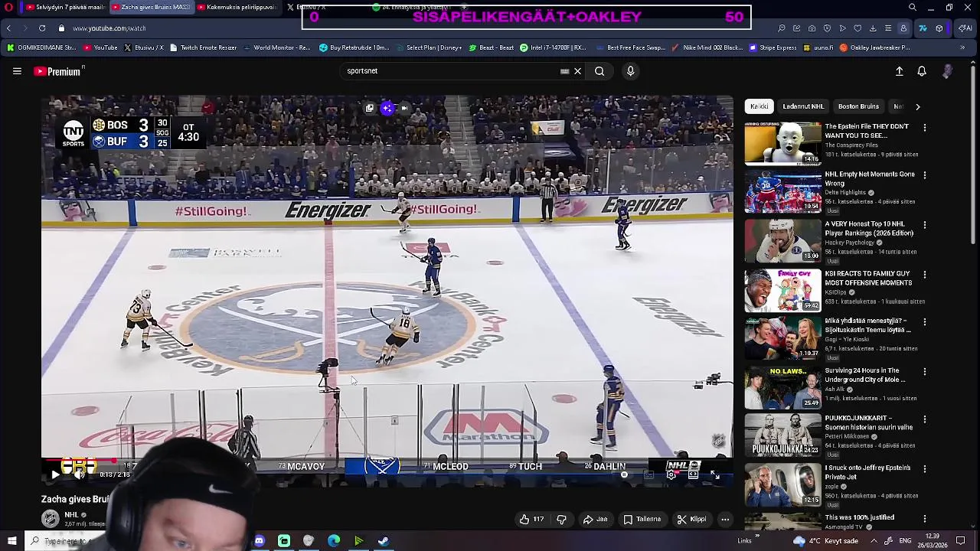The height and width of the screenshot is (551, 980).
Task: Switch to Selviydyin 7 päivää browser tab
Action: pos(64,7)
